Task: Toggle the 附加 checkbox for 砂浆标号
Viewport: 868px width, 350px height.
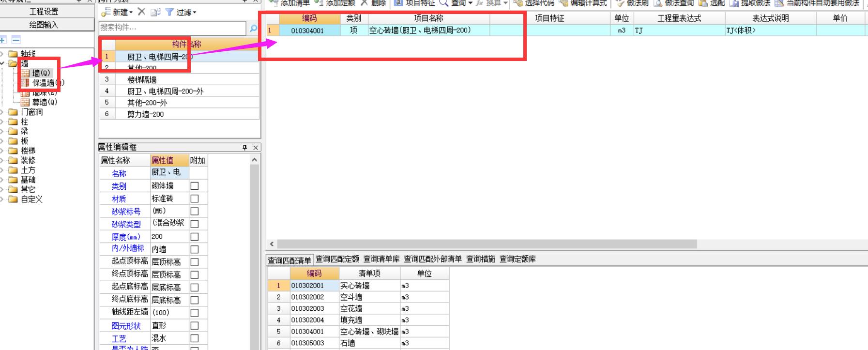Action: [x=195, y=211]
